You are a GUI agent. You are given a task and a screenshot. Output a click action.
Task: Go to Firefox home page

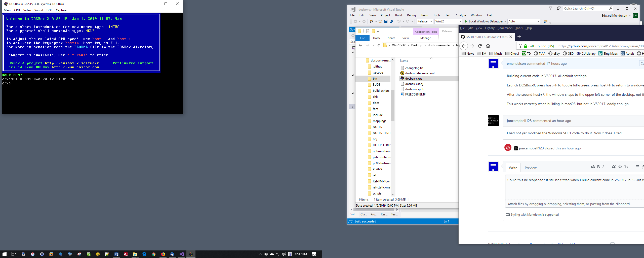pos(488,46)
